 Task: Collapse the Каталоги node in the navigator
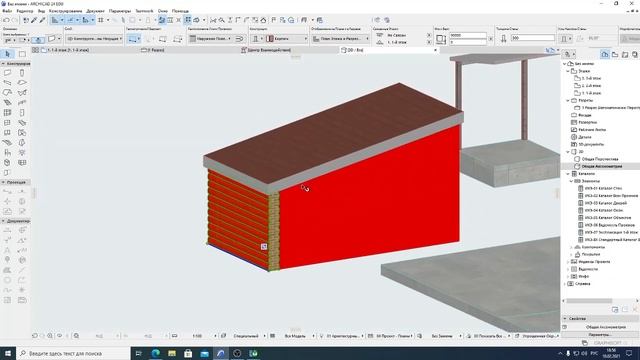coord(568,174)
